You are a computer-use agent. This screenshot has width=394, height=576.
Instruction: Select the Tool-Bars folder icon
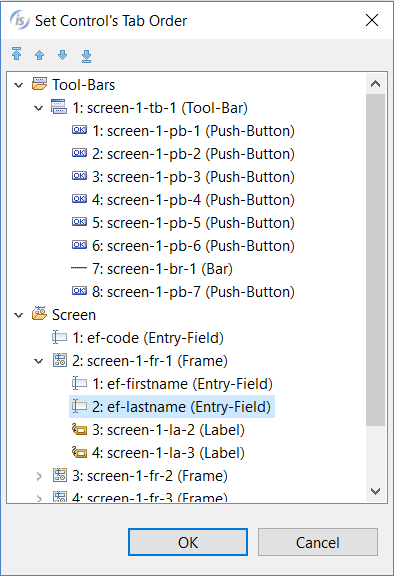click(x=39, y=84)
